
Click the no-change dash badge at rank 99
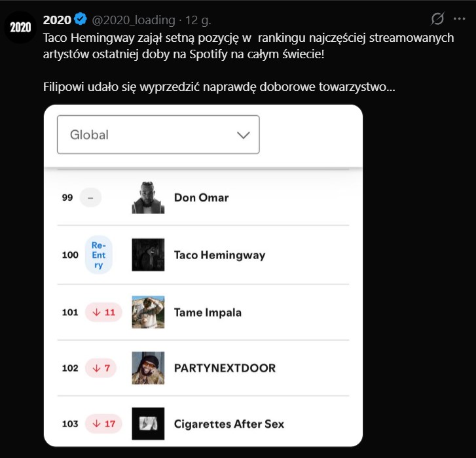click(x=90, y=197)
